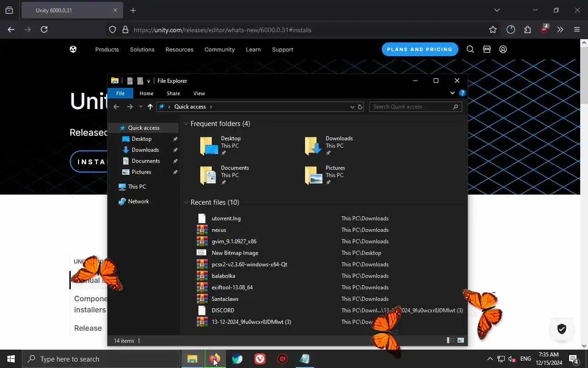
Task: Open Unity account profile icon
Action: click(x=503, y=49)
